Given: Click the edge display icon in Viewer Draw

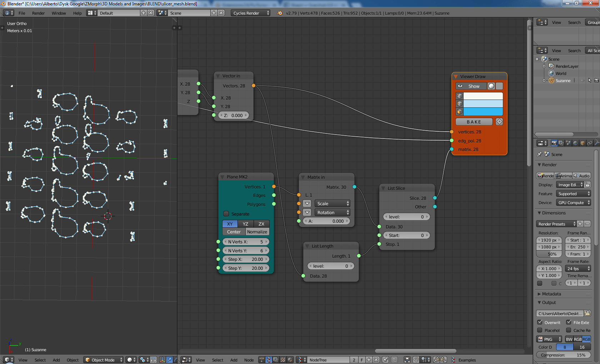Looking at the screenshot, I should pos(460,104).
